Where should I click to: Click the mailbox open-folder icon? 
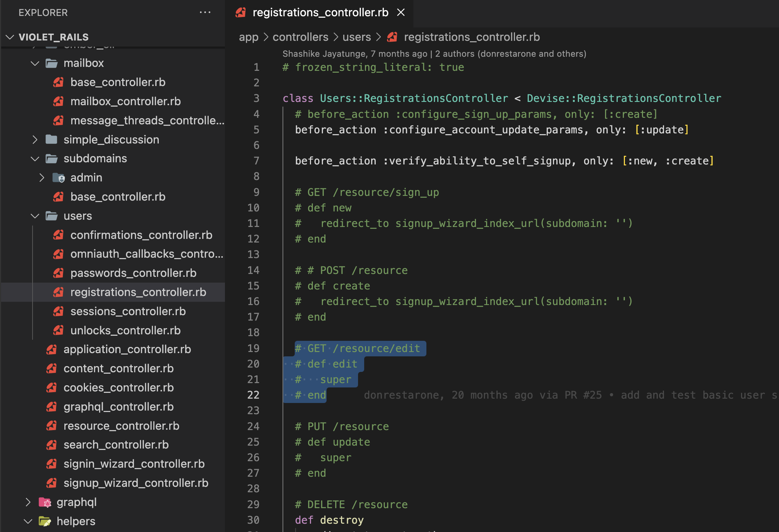coord(52,63)
